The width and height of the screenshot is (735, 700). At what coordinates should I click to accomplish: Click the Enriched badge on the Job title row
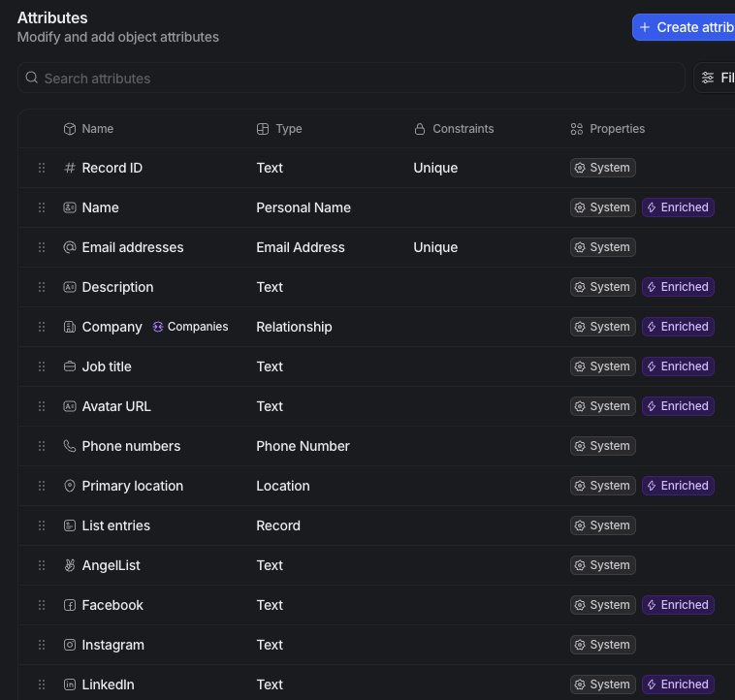coord(678,366)
